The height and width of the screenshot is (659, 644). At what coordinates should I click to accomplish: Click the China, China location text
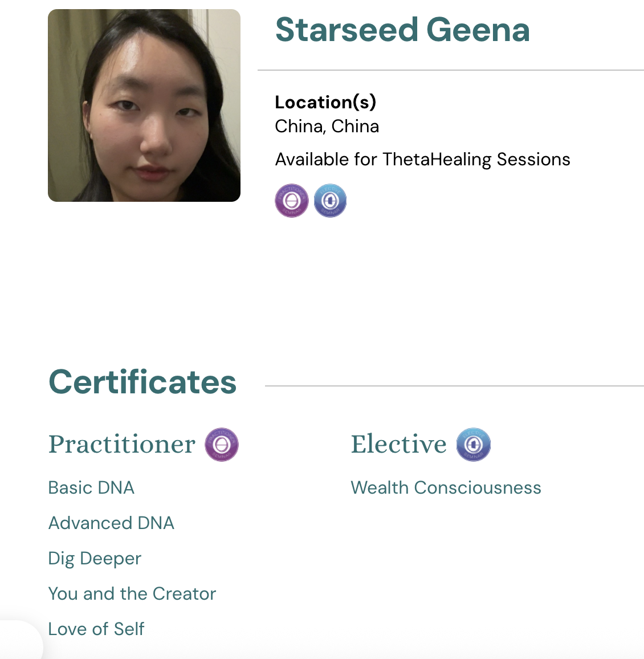click(327, 126)
